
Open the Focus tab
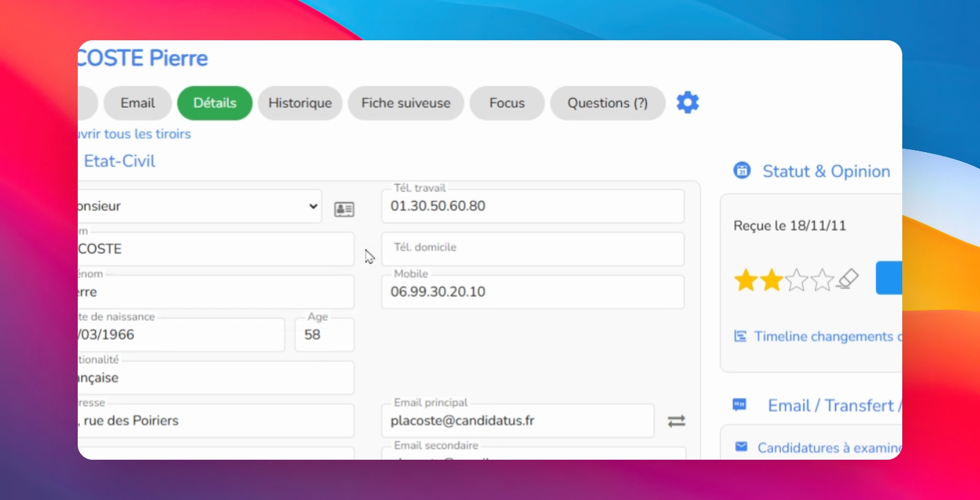pyautogui.click(x=507, y=103)
